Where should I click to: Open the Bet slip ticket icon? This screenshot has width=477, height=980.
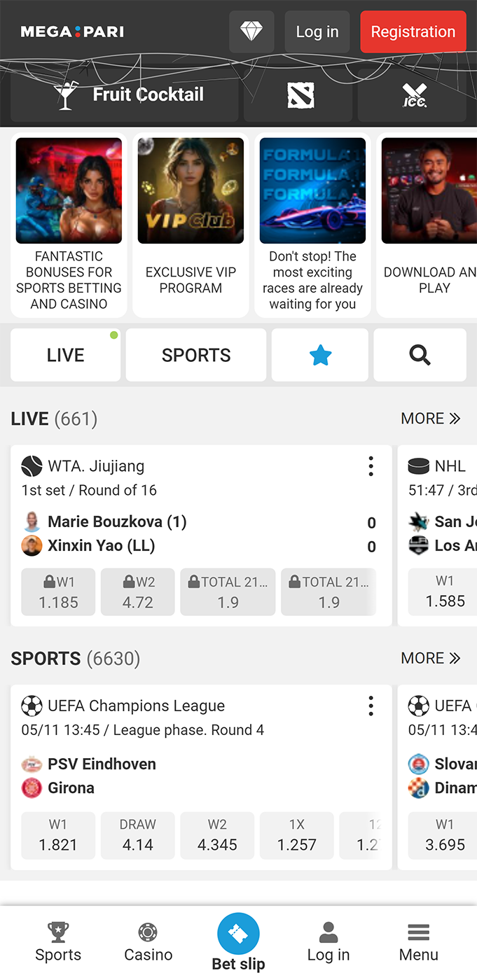click(x=238, y=934)
